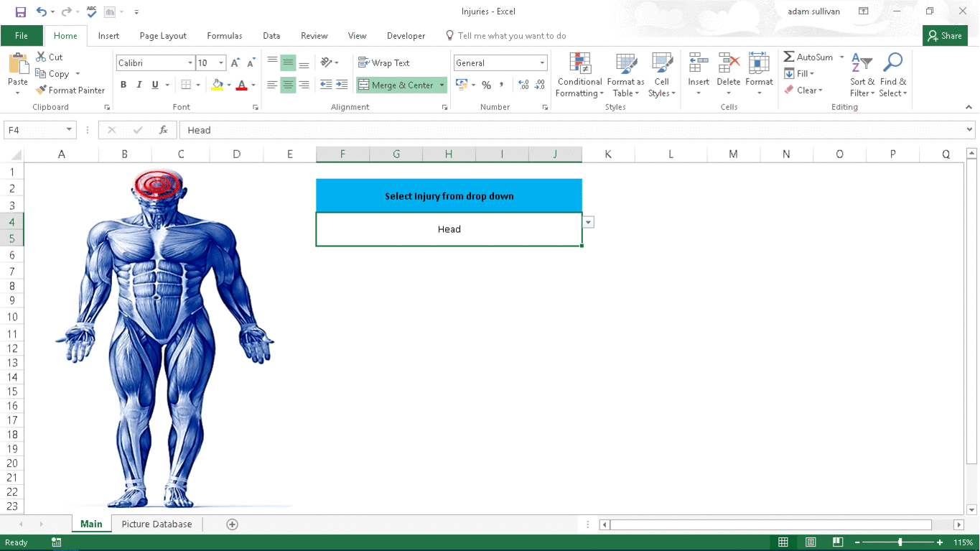Toggle Bold formatting
This screenshot has width=980, height=551.
[x=123, y=85]
